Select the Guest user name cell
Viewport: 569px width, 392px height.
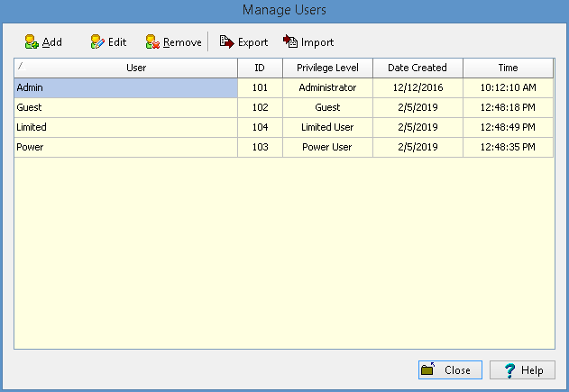pos(126,108)
